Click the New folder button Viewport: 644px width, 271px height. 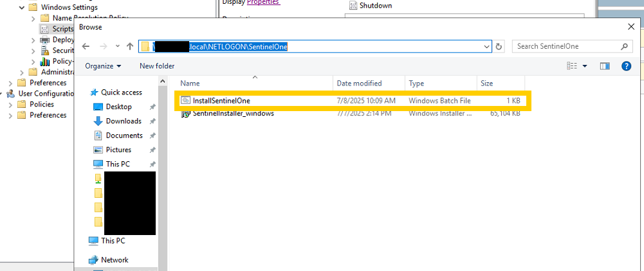click(x=156, y=66)
